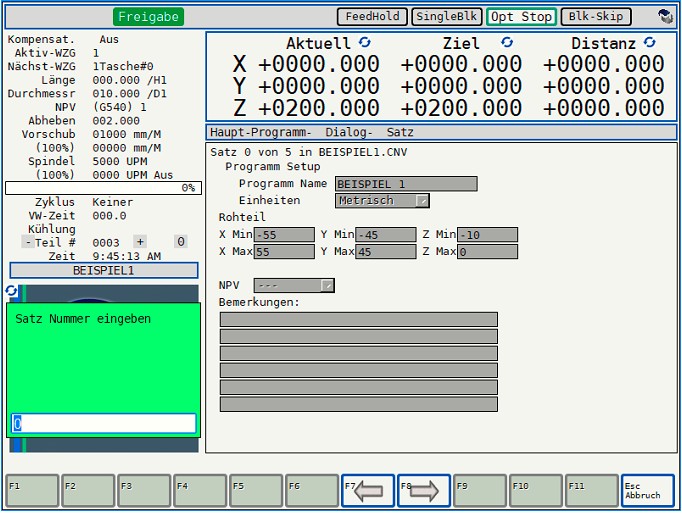The height and width of the screenshot is (513, 682).
Task: Open the Einheiten Metrisch dropdown
Action: (382, 201)
